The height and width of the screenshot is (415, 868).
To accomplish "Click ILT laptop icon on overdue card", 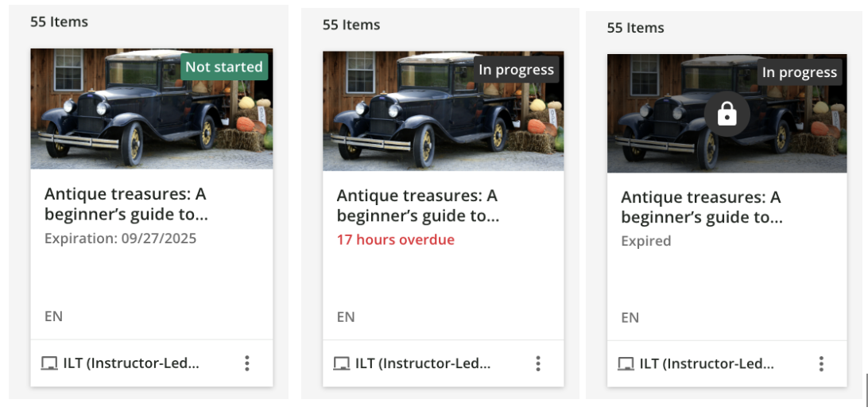I will point(342,363).
